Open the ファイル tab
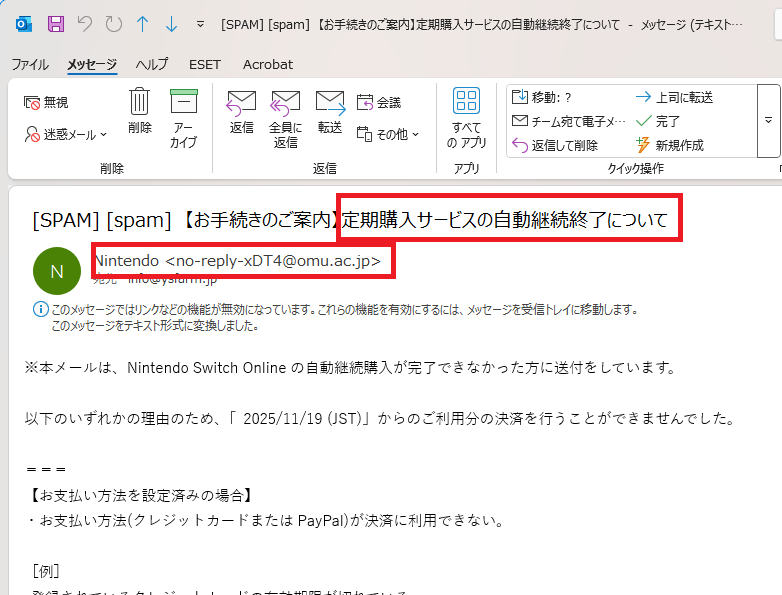Viewport: 782px width, 595px height. tap(30, 64)
